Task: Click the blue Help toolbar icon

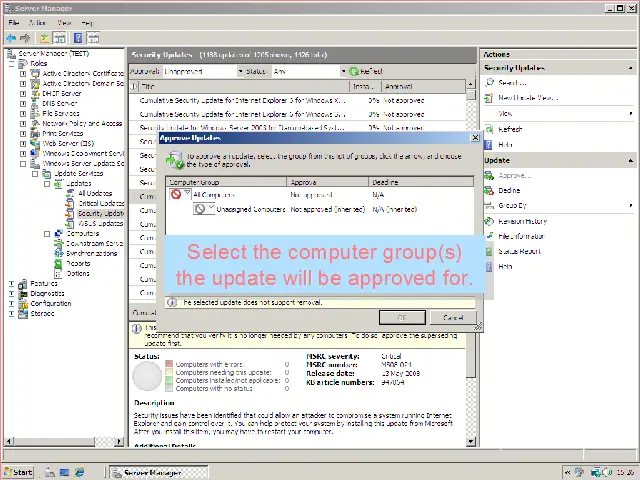Action: click(78, 38)
